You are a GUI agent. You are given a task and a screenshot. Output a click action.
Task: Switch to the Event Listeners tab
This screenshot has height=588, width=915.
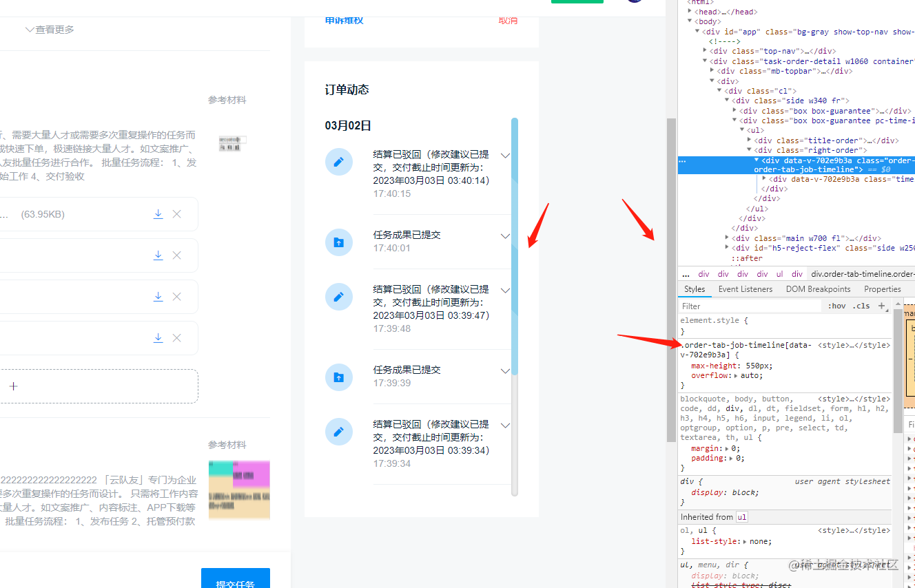745,288
